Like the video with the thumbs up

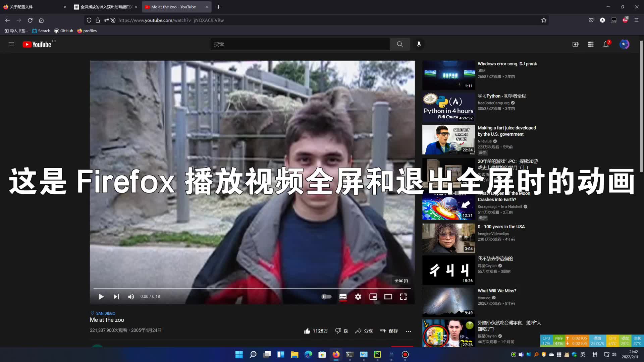[x=307, y=330]
